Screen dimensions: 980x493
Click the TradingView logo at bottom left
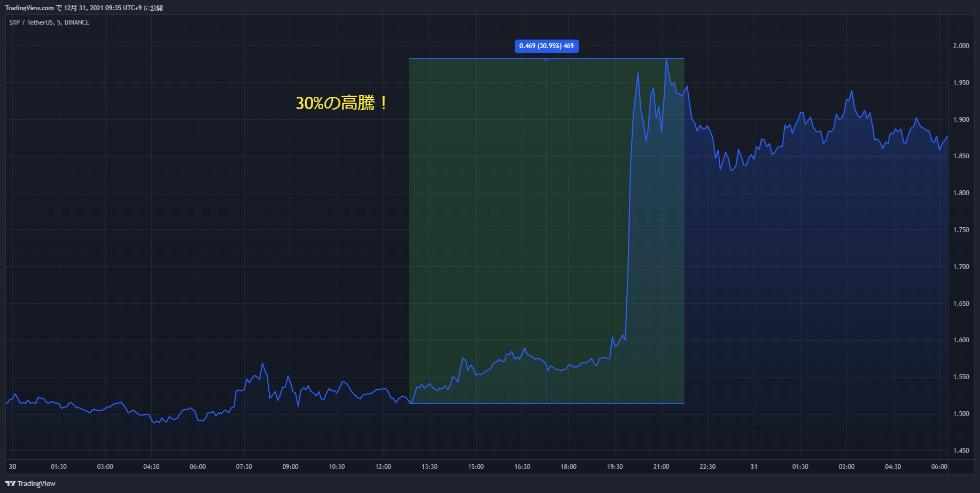point(30,483)
